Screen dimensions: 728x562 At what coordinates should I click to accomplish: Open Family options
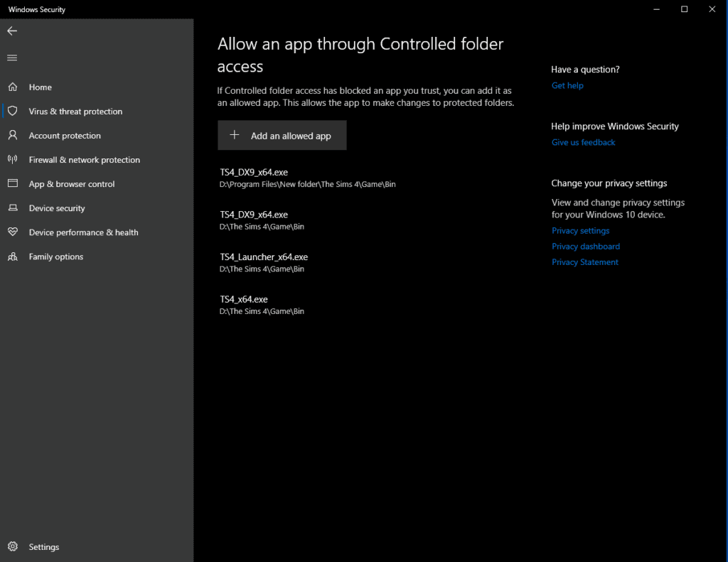click(56, 256)
